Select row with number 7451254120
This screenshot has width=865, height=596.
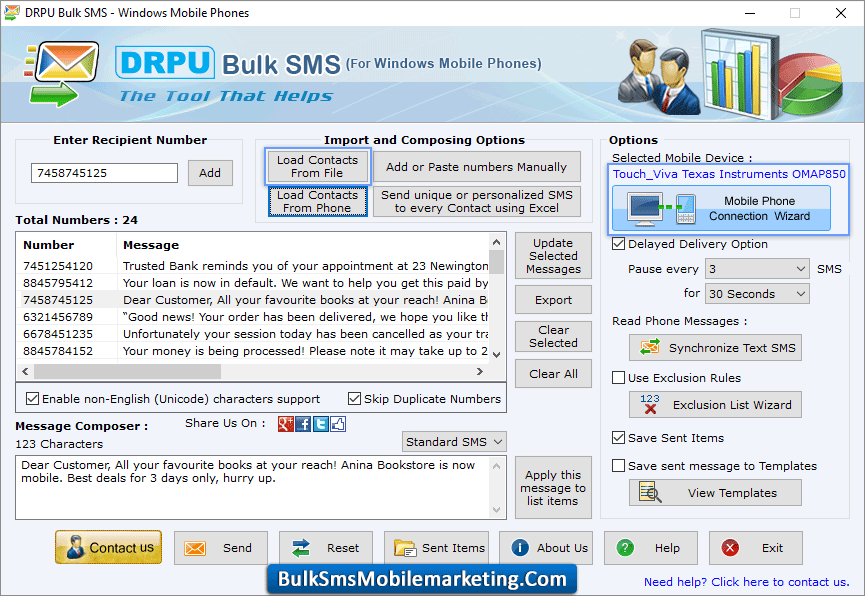click(253, 265)
